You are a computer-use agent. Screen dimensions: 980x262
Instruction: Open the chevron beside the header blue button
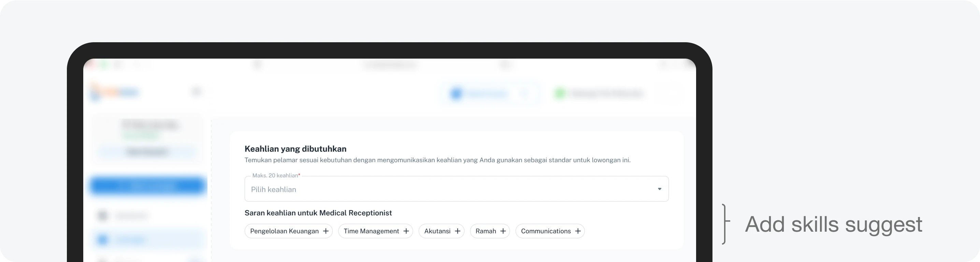point(524,93)
